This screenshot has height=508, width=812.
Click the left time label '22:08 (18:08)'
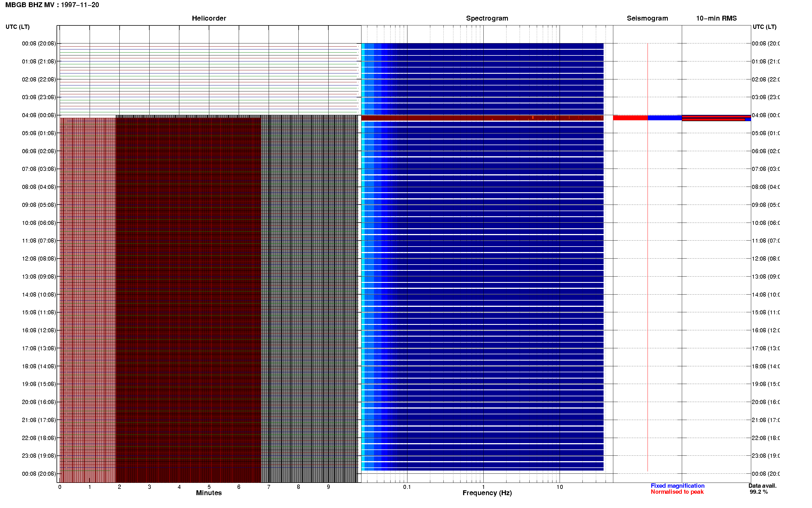[39, 438]
